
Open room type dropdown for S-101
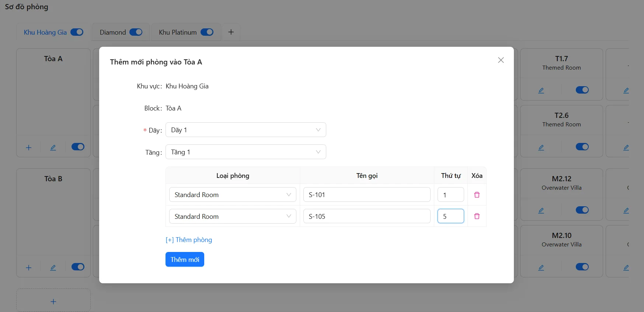coord(233,195)
